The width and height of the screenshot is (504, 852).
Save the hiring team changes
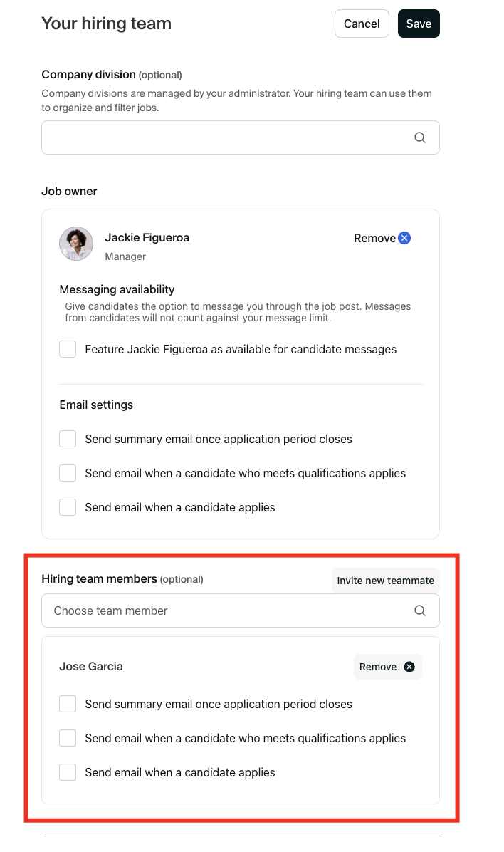point(419,24)
